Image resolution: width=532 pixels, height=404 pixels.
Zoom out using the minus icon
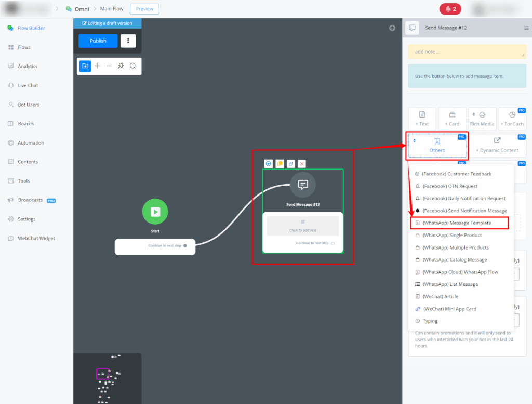[109, 66]
